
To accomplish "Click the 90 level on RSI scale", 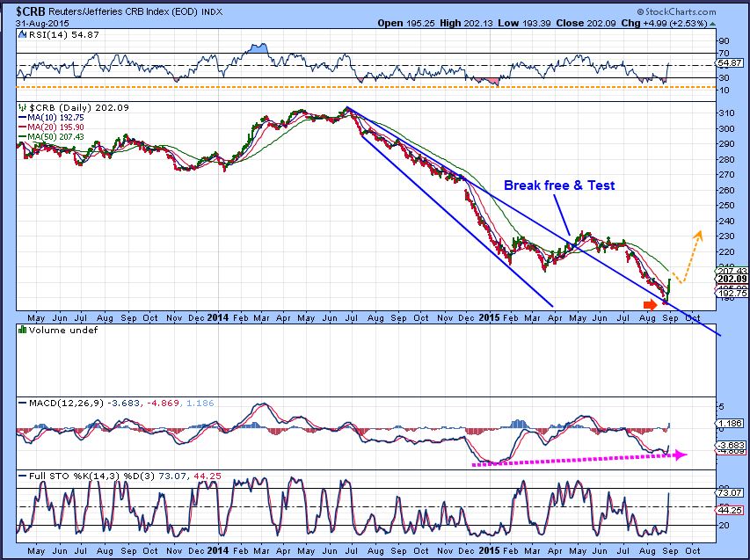I will 724,41.
